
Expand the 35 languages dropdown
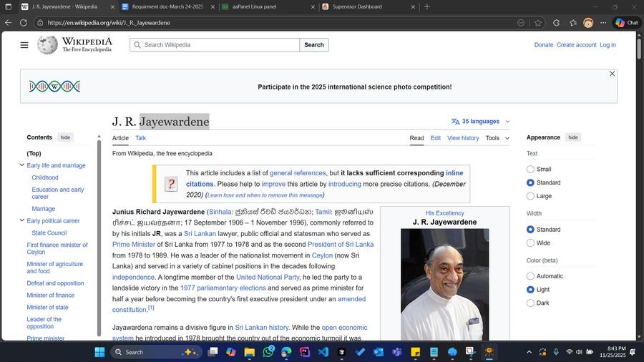click(480, 122)
